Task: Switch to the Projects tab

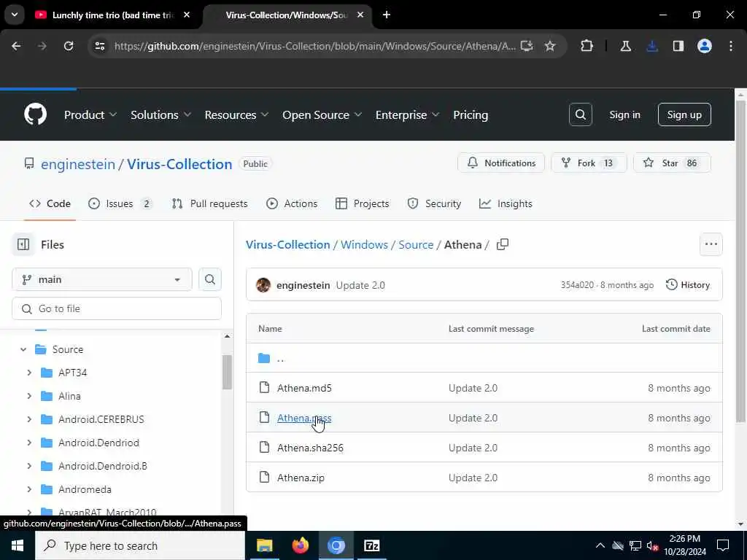Action: tap(362, 203)
